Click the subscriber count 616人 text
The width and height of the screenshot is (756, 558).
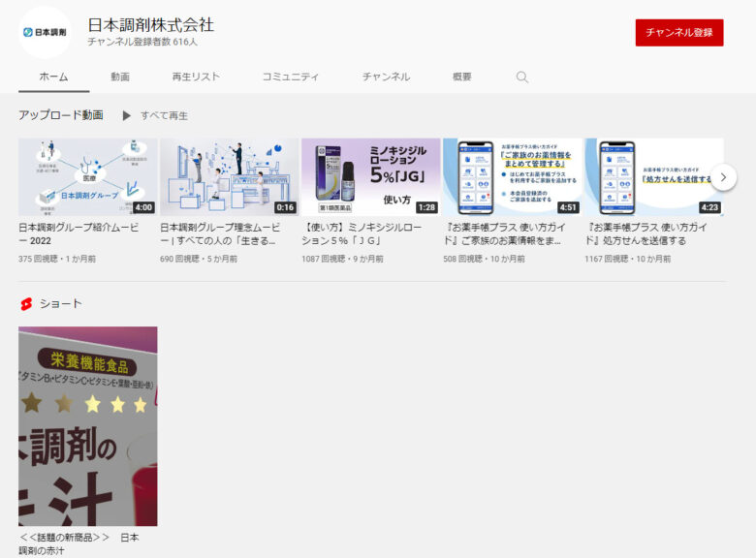point(142,42)
